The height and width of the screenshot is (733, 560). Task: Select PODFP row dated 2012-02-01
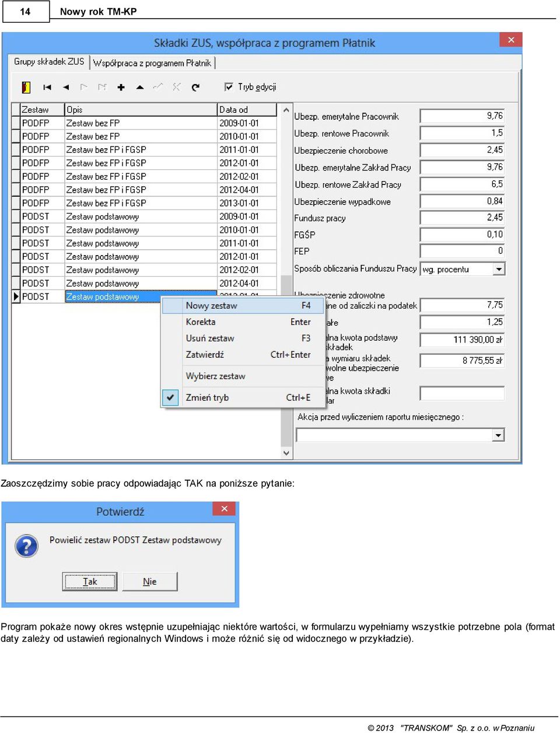(144, 177)
